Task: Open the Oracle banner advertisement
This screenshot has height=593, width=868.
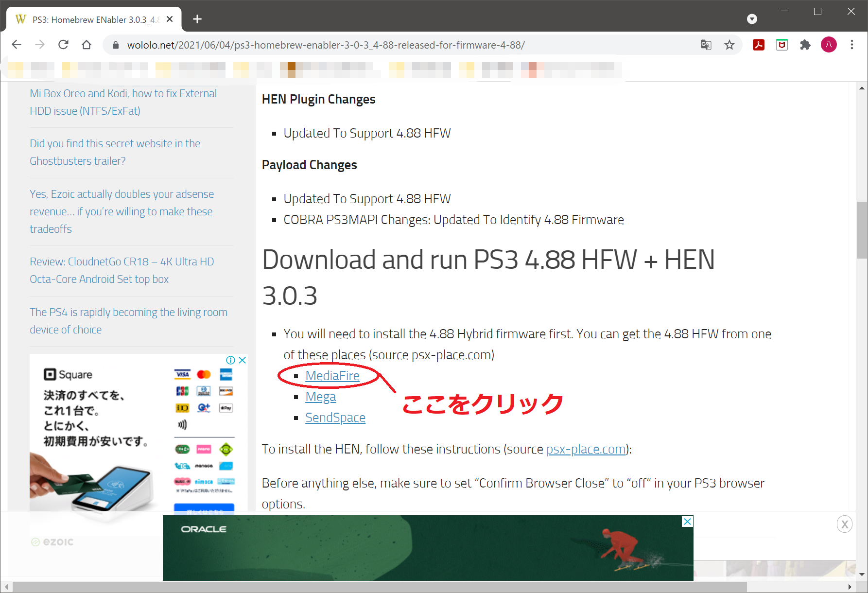Action: [x=428, y=548]
